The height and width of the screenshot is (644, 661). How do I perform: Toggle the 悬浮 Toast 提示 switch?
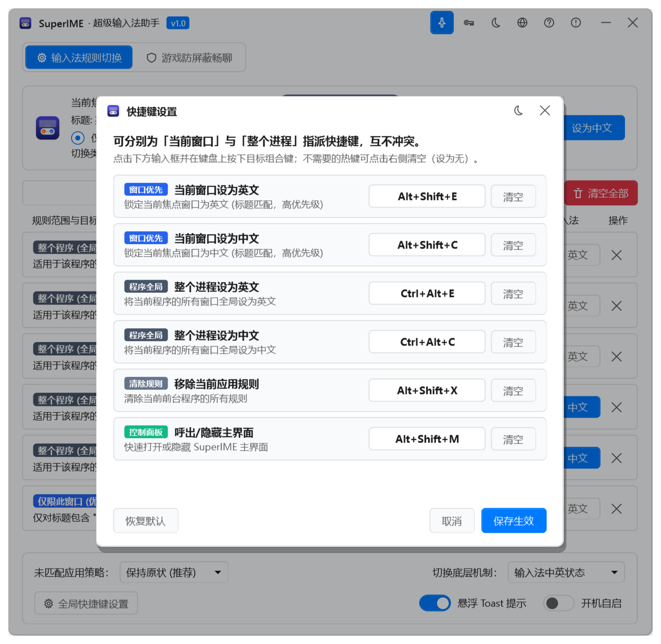(x=435, y=603)
